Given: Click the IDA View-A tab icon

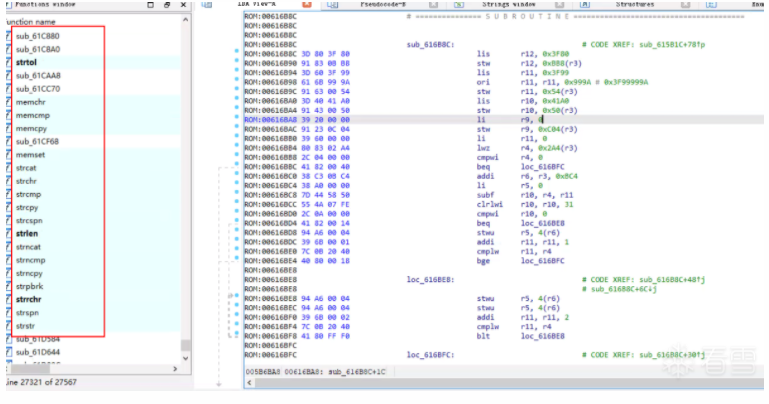Looking at the screenshot, I should [207, 4].
